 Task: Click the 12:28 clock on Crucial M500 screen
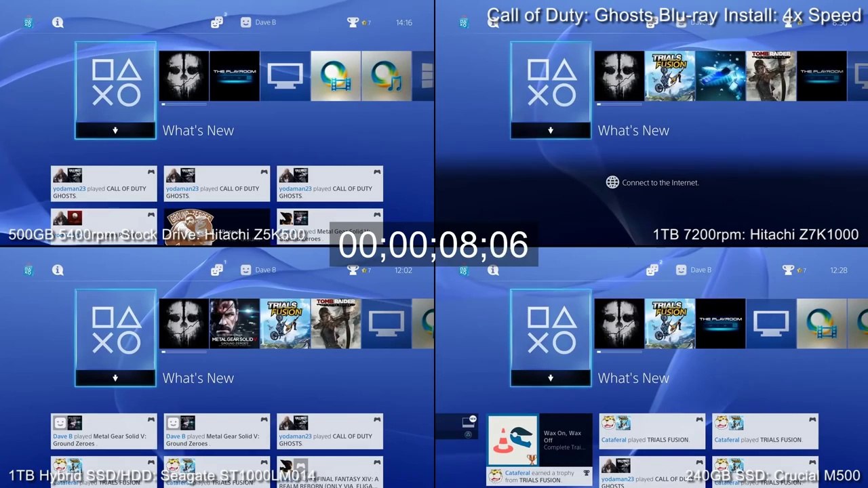[x=839, y=270]
